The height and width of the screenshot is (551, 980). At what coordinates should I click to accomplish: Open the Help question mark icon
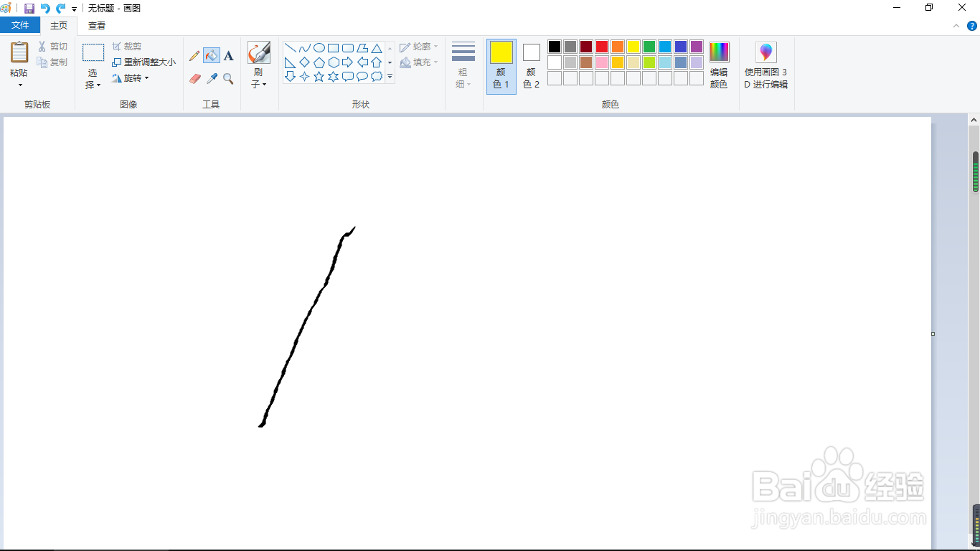(972, 26)
